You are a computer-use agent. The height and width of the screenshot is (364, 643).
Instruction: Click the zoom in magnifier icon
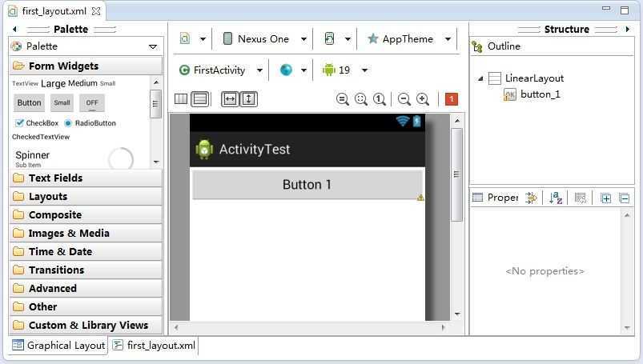pyautogui.click(x=422, y=98)
